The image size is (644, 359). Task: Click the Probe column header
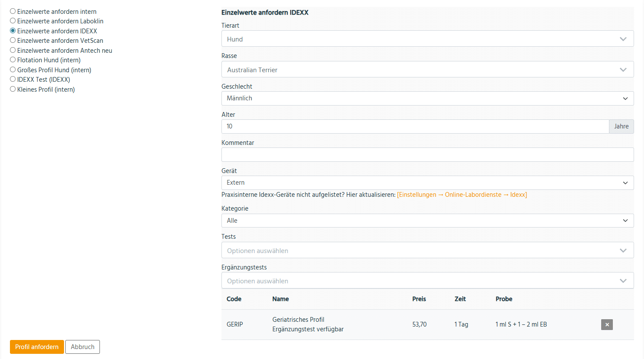tap(504, 299)
